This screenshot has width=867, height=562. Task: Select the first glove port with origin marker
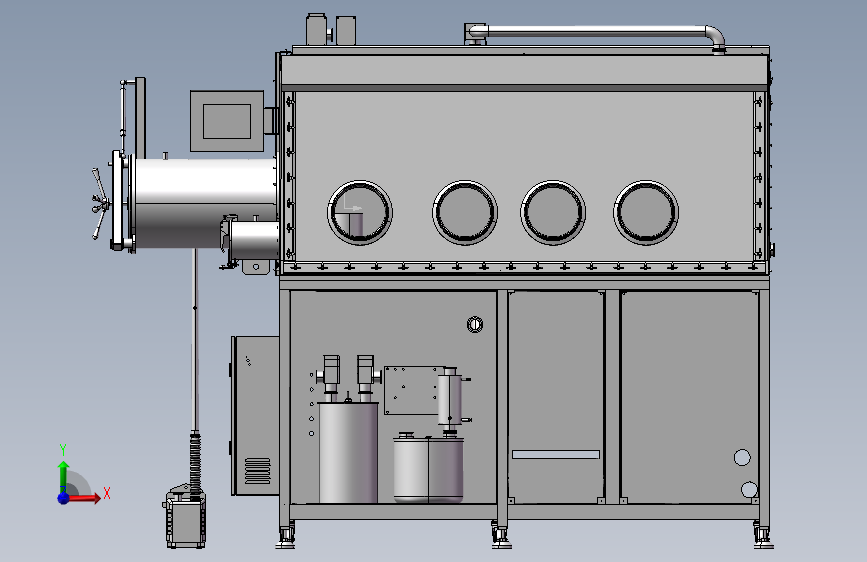(360, 212)
